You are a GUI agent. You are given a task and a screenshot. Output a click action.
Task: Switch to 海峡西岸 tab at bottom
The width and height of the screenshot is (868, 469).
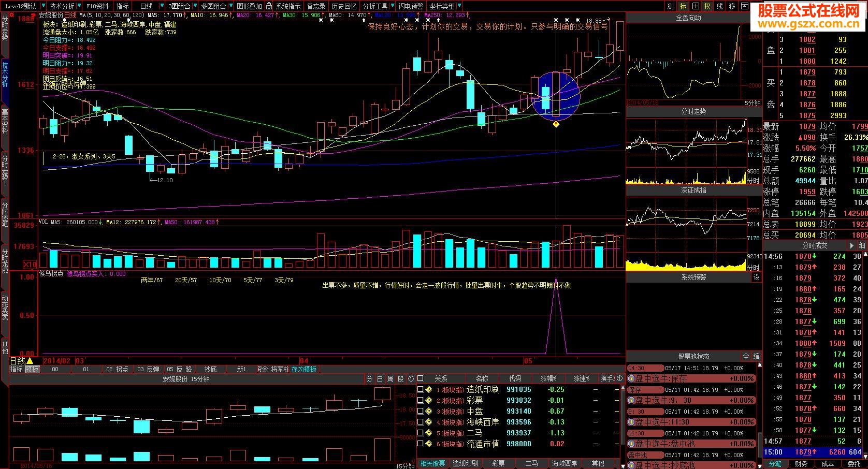pos(565,463)
